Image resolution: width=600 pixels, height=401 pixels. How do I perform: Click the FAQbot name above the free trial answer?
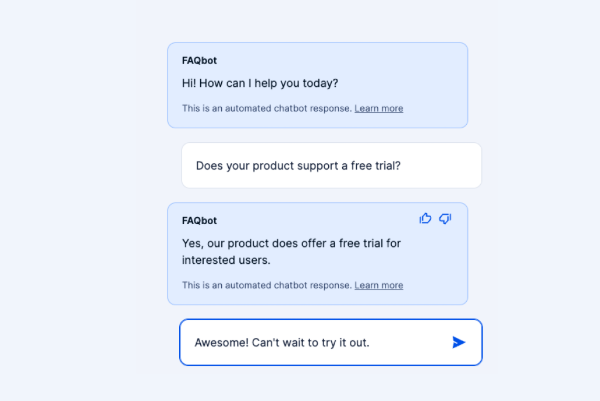(x=199, y=220)
